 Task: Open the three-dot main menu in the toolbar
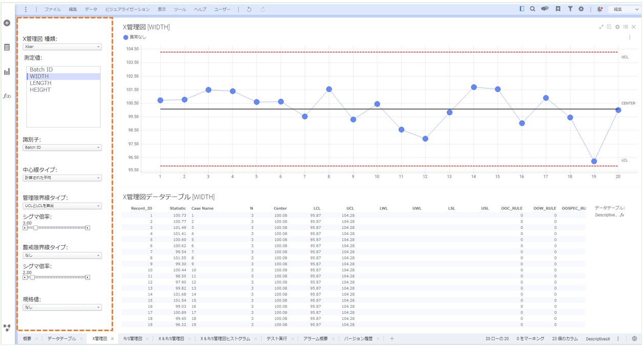tap(26, 9)
